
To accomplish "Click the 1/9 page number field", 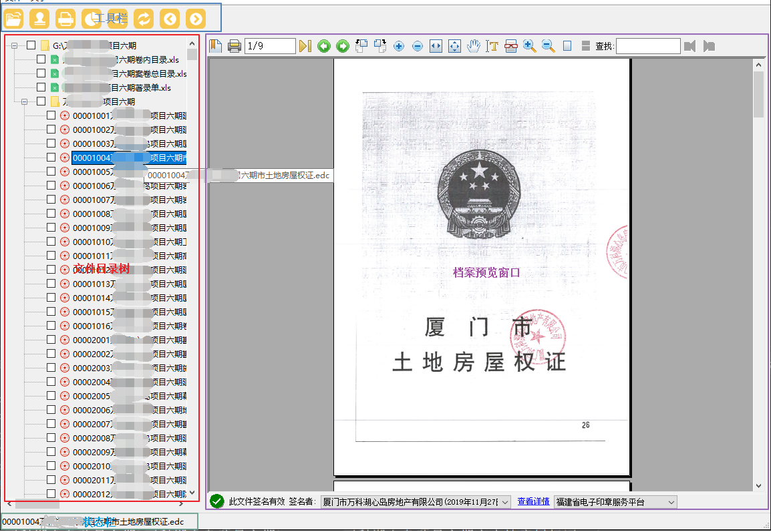I will (270, 46).
